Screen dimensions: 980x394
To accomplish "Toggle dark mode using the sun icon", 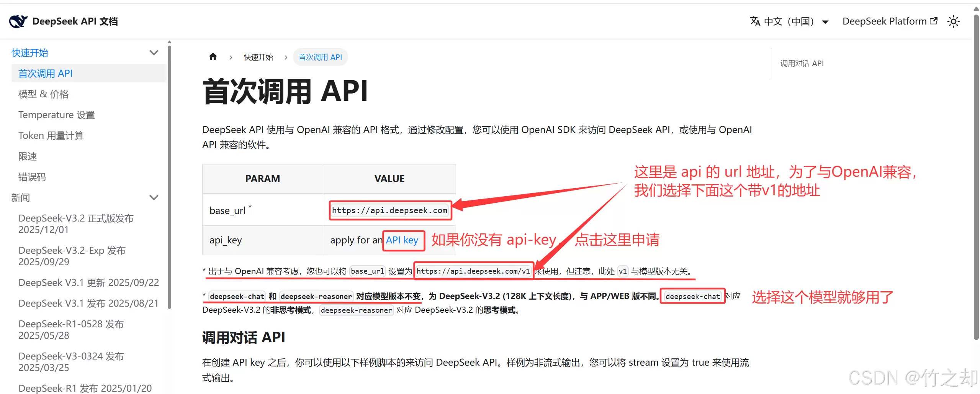I will coord(953,21).
